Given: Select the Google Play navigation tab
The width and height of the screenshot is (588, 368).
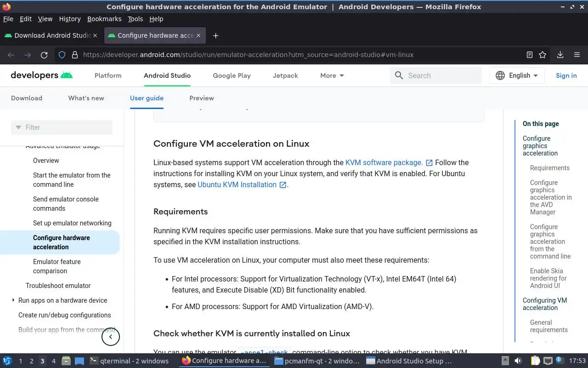Looking at the screenshot, I should (x=232, y=75).
